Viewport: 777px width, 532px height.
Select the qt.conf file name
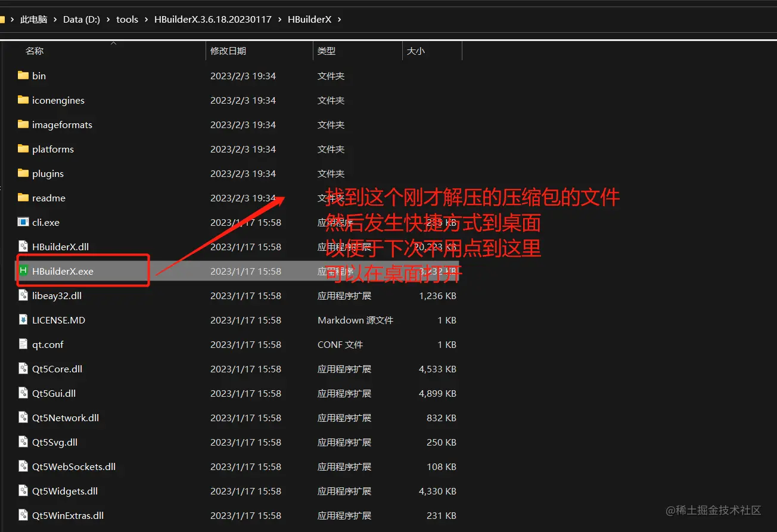(x=48, y=344)
